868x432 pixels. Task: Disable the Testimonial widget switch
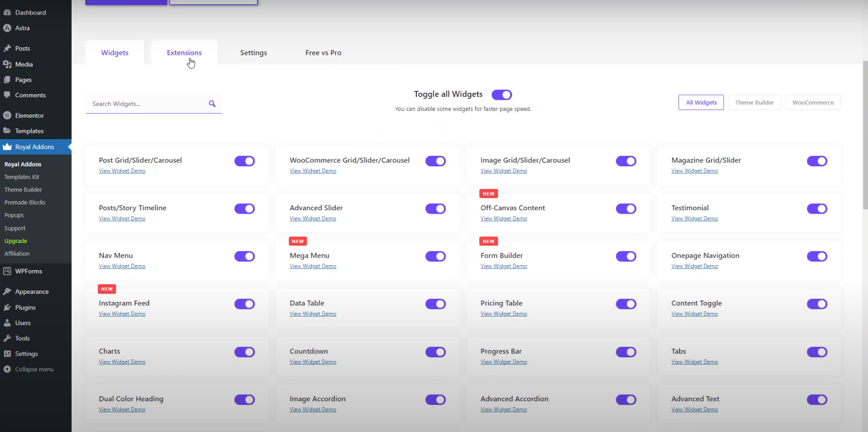pyautogui.click(x=817, y=209)
